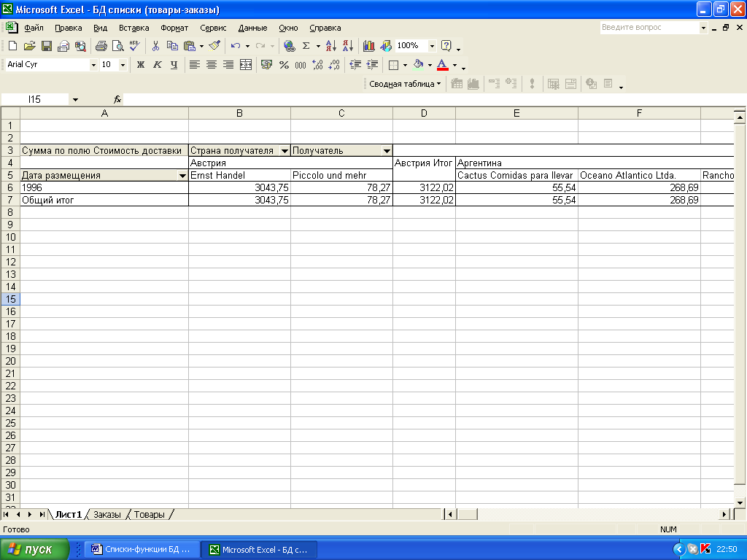Apply currency format icon
The image size is (747, 560).
(x=267, y=65)
